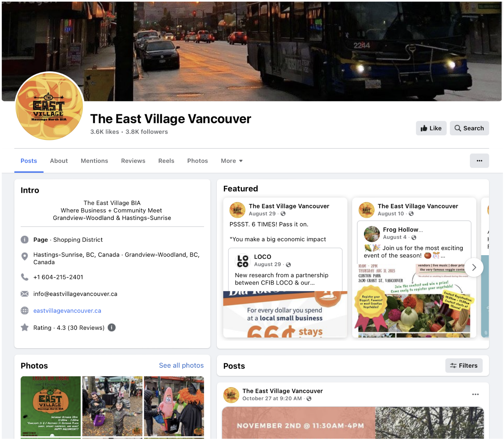
Task: Click the envelope email icon
Action: 25,294
